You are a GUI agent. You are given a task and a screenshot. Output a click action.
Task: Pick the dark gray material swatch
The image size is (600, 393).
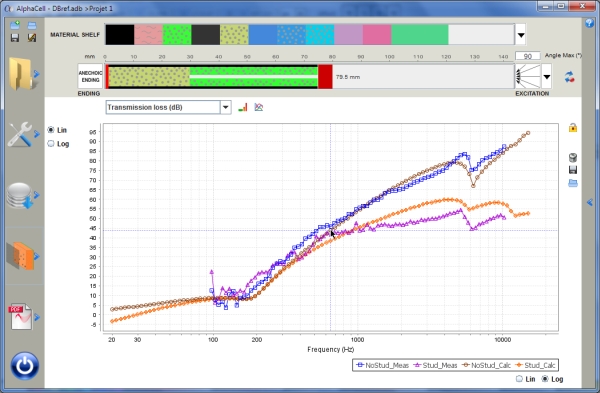(x=205, y=35)
